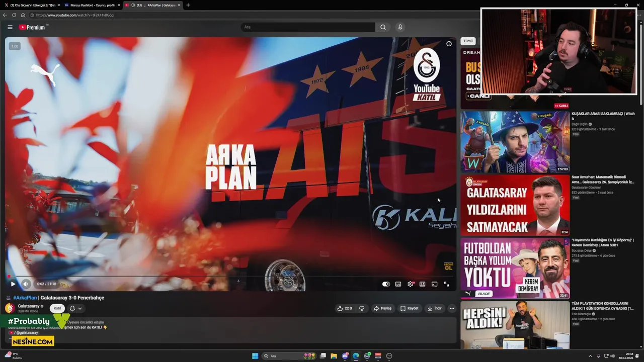
Task: Share the video with Paylaş button
Action: 382,308
